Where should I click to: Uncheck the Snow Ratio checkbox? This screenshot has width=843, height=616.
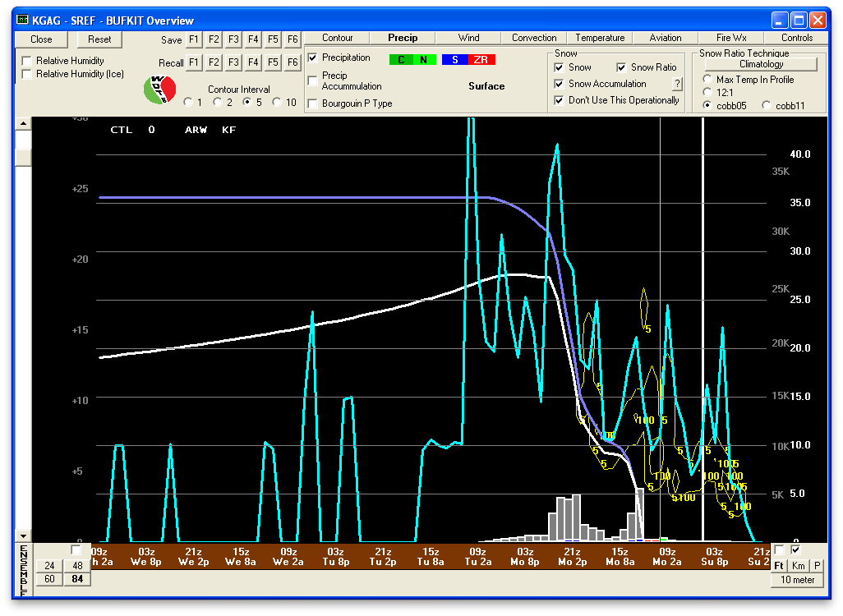621,67
